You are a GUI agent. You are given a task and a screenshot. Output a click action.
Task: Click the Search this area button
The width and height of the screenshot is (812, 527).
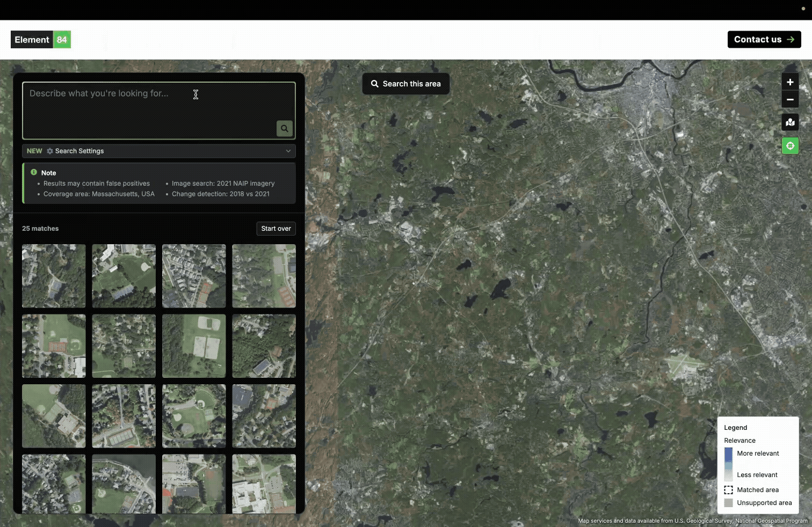click(405, 84)
